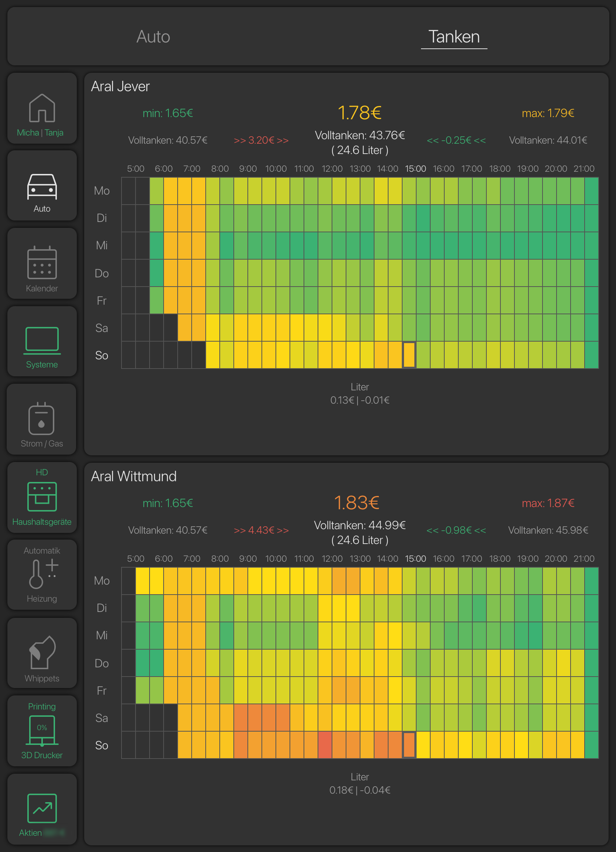Open the 3D Drucker printer icon
This screenshot has width=616, height=852.
click(x=42, y=730)
